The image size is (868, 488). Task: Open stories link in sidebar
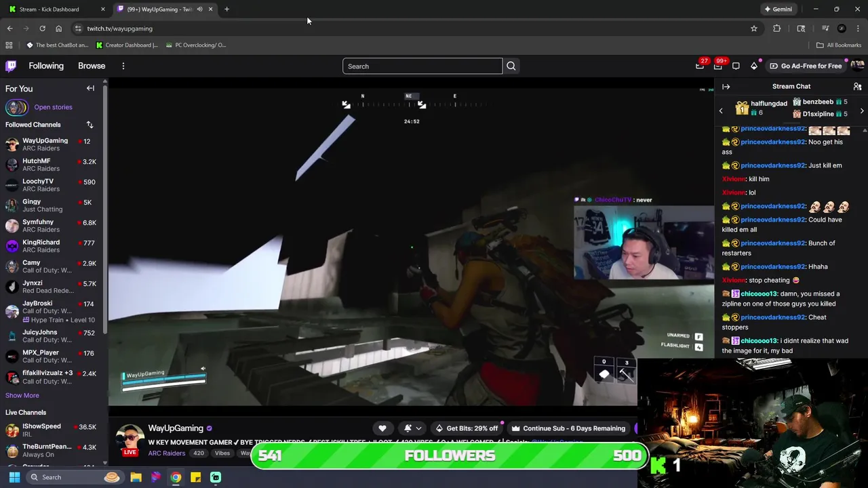tap(53, 107)
